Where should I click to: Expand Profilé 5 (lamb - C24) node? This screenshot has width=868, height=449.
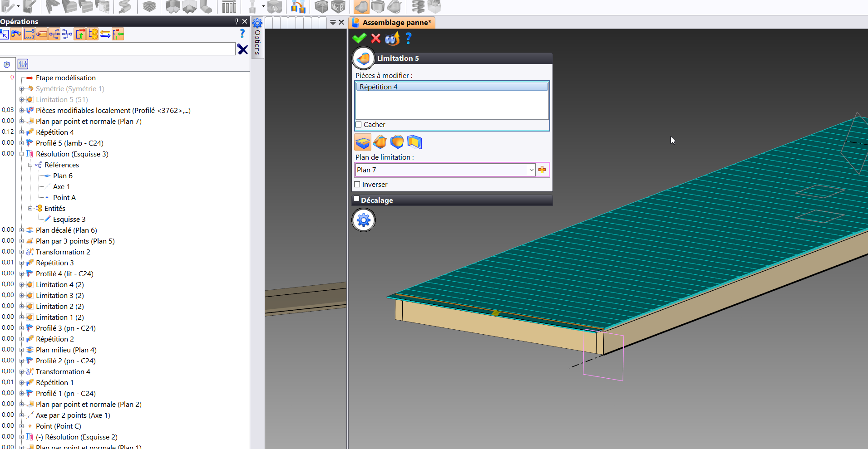(x=21, y=143)
